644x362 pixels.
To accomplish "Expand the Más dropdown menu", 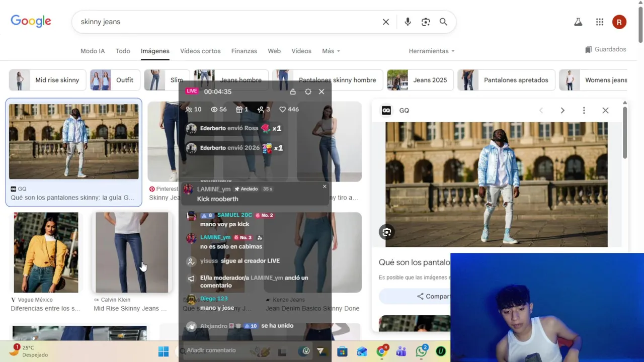I will click(331, 51).
